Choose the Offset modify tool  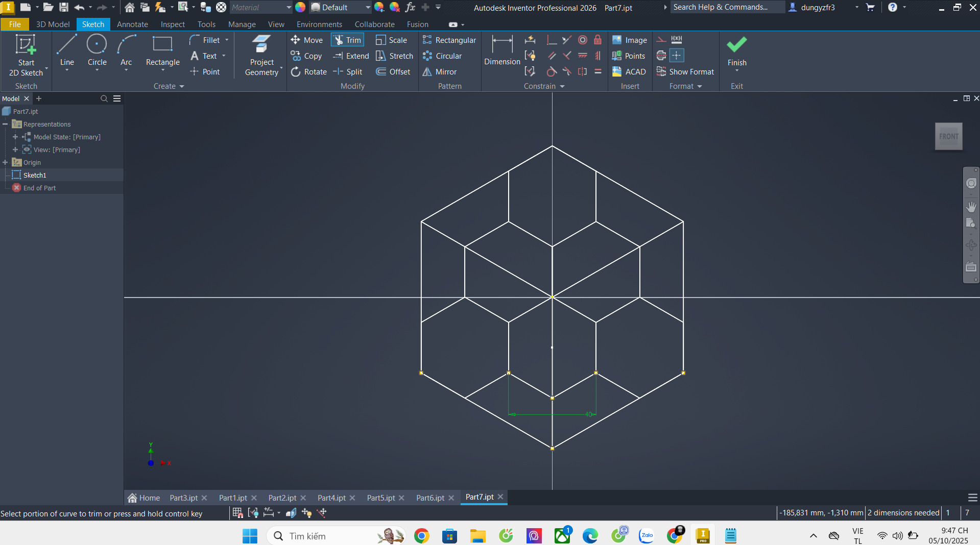point(393,72)
